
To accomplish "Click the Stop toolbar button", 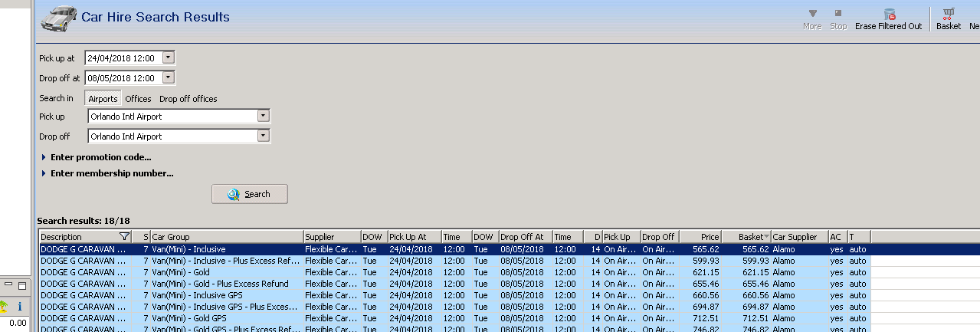I will 838,14.
